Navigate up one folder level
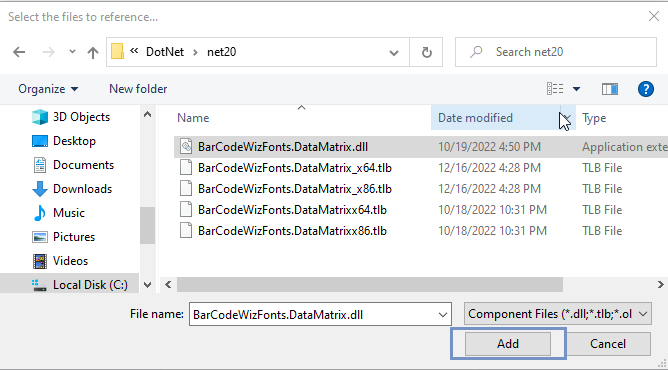 pyautogui.click(x=92, y=52)
